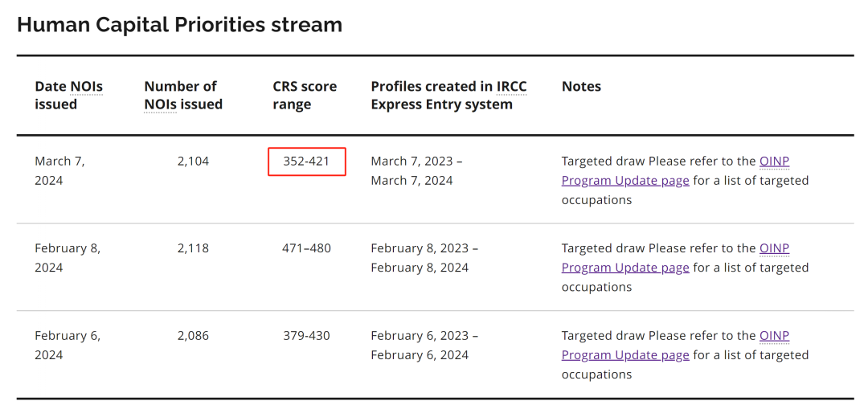Viewport: 868px width, 401px height.
Task: Select the 379-430 CRS score cell
Action: (x=306, y=336)
